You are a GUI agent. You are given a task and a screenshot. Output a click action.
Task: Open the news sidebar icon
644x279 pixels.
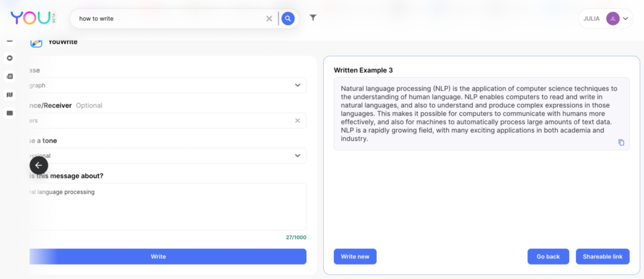pyautogui.click(x=9, y=76)
